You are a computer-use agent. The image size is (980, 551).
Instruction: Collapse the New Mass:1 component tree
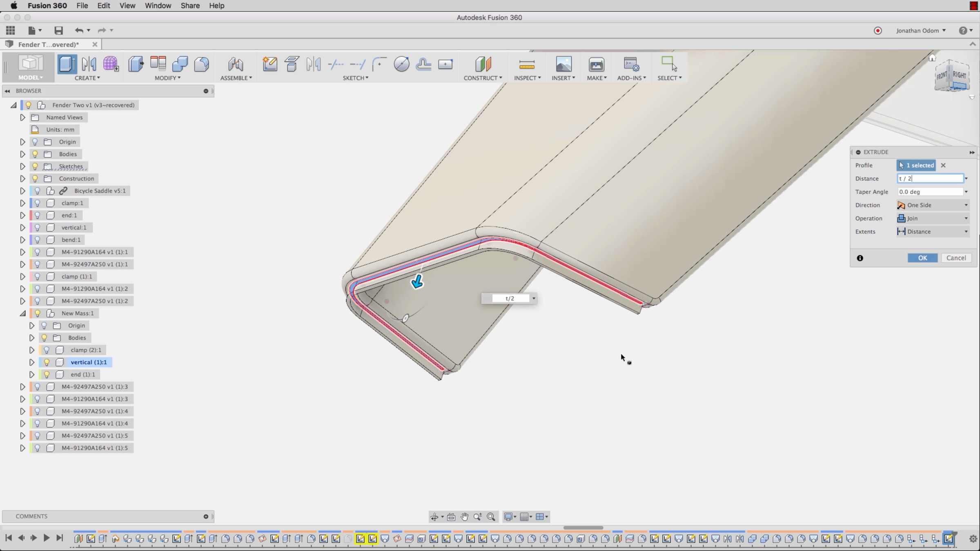22,313
